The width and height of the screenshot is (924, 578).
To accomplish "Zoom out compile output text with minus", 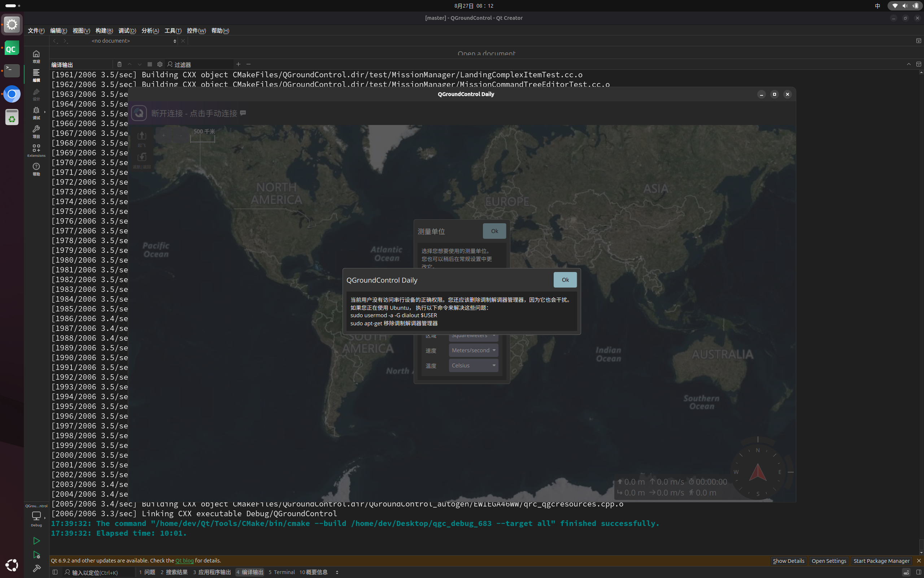I will 249,64.
